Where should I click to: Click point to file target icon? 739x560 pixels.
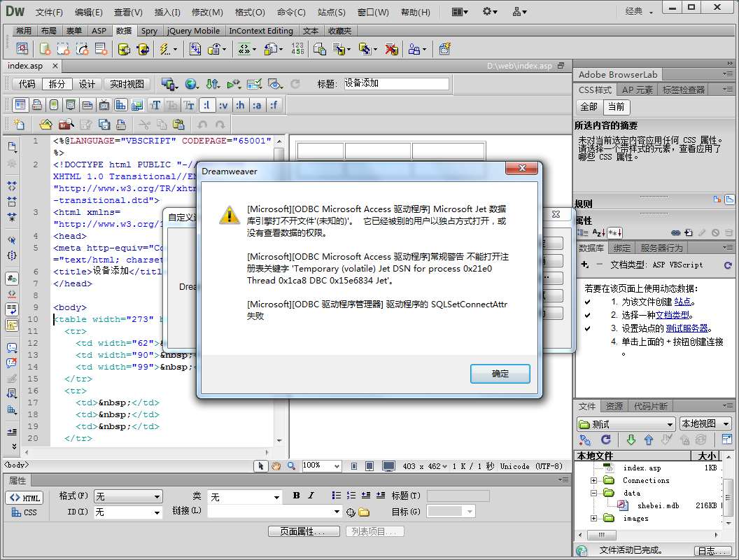(x=351, y=512)
